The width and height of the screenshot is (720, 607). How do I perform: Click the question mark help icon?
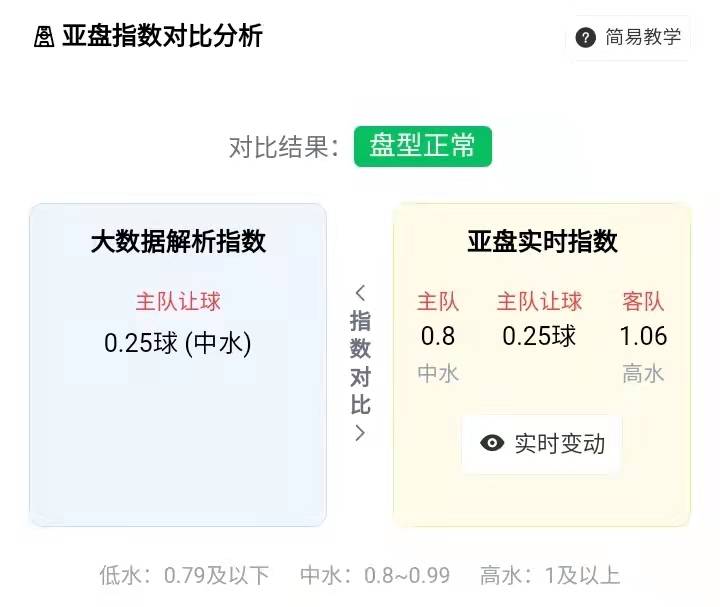(x=585, y=38)
